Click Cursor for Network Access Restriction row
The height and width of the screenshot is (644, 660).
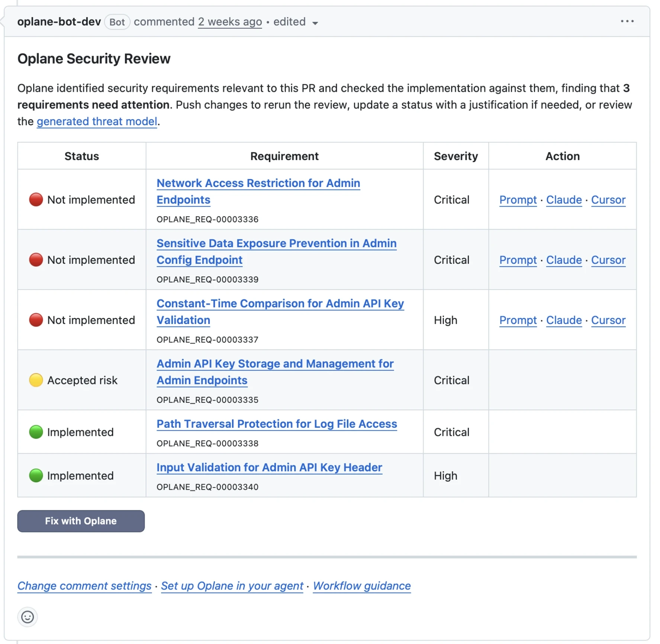608,200
